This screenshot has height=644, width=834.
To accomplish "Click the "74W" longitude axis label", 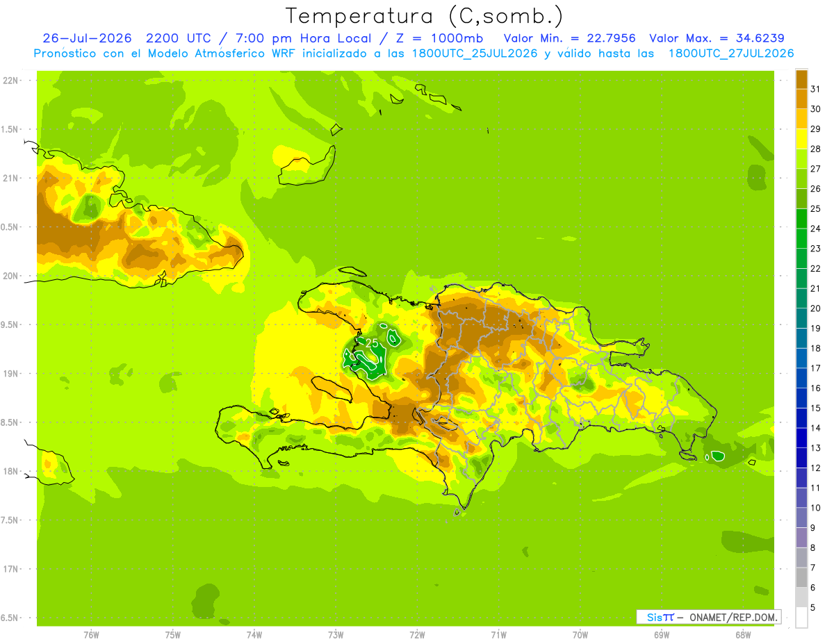I will [x=254, y=635].
